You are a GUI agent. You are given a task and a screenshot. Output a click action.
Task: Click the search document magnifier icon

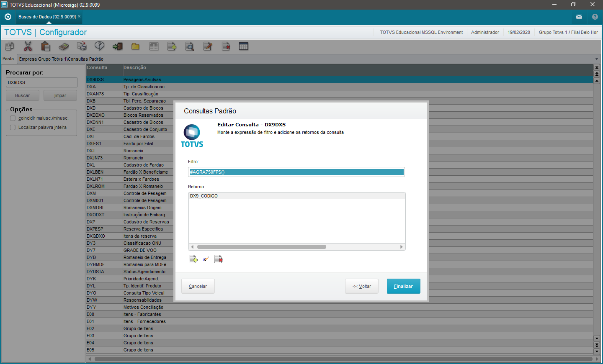[190, 46]
